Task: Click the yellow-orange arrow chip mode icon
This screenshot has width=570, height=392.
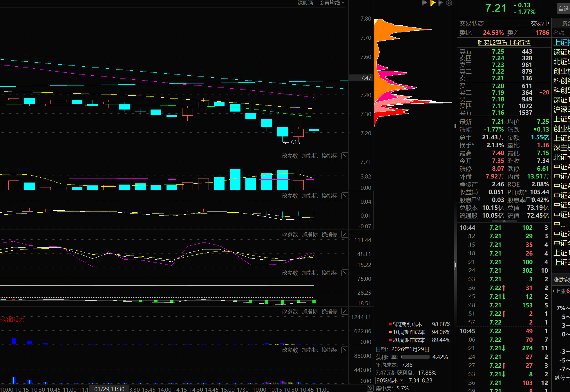Action: coord(433,3)
